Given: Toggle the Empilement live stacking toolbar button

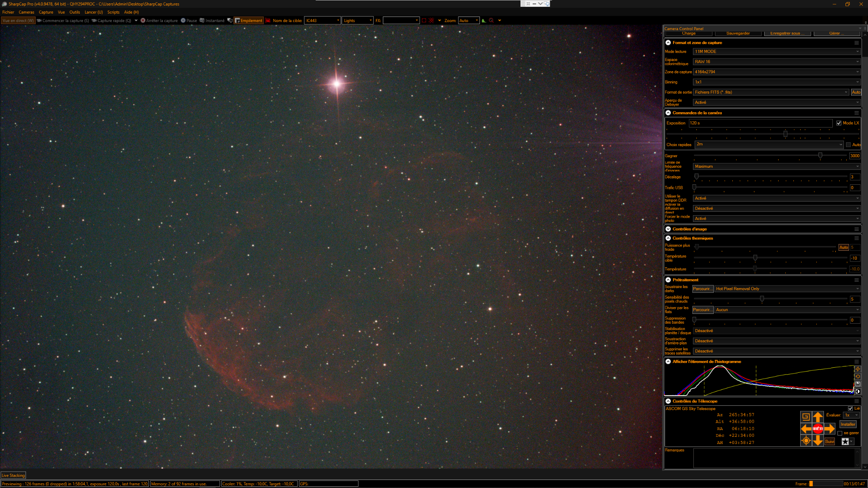Looking at the screenshot, I should coord(249,20).
